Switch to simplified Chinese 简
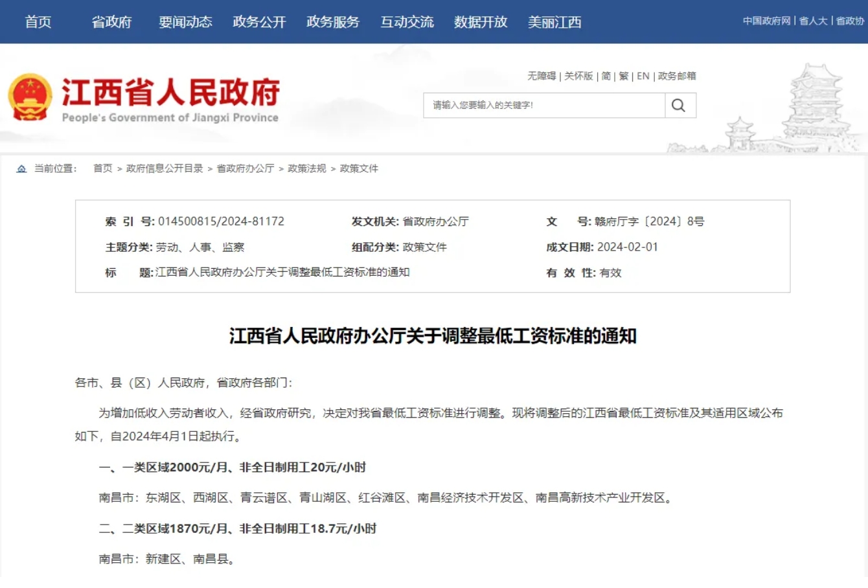 (x=606, y=76)
